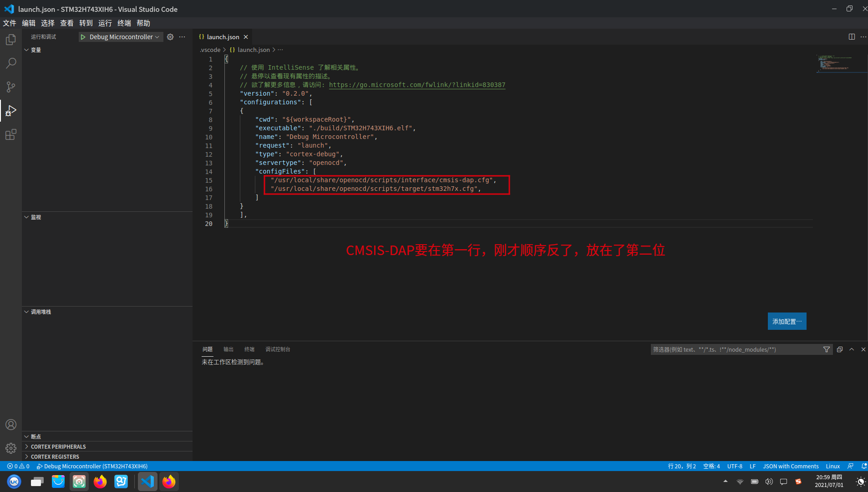
Task: Open the volume tray icon
Action: 769,482
